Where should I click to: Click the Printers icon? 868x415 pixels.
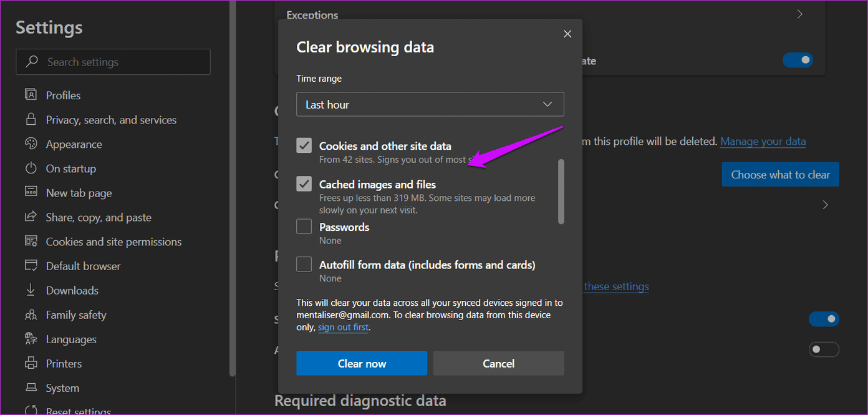click(31, 363)
